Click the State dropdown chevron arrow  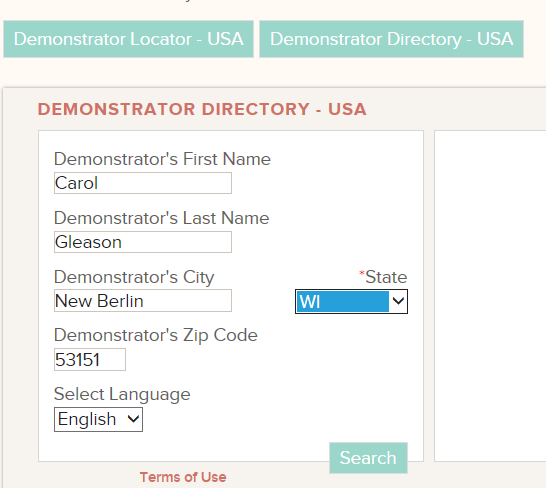(x=398, y=301)
